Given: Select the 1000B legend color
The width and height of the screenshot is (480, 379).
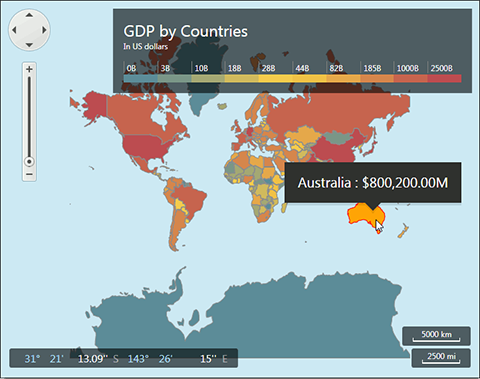Looking at the screenshot, I should tap(411, 79).
